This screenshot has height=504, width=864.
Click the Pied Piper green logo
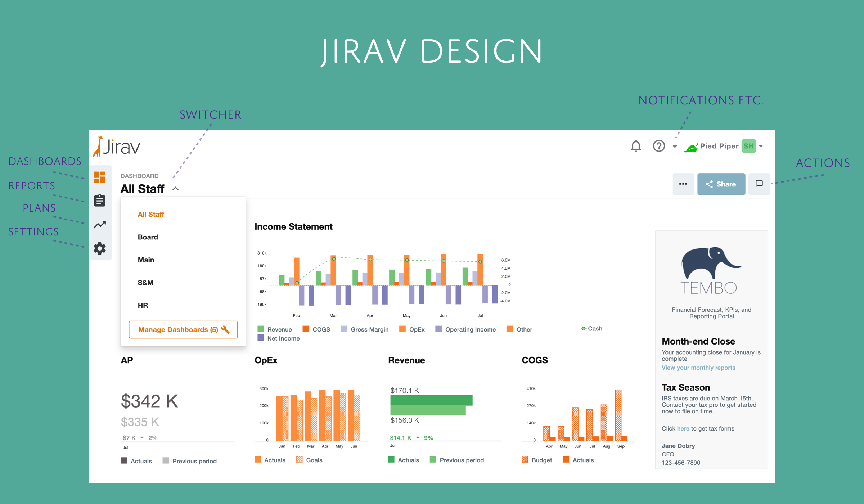coord(691,147)
